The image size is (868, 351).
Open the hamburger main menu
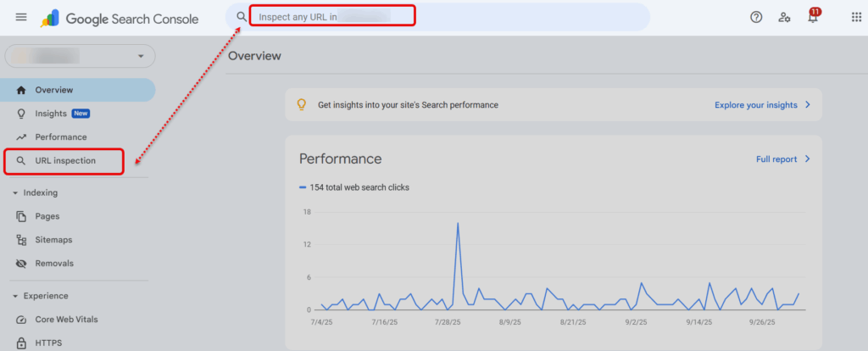[x=21, y=18]
